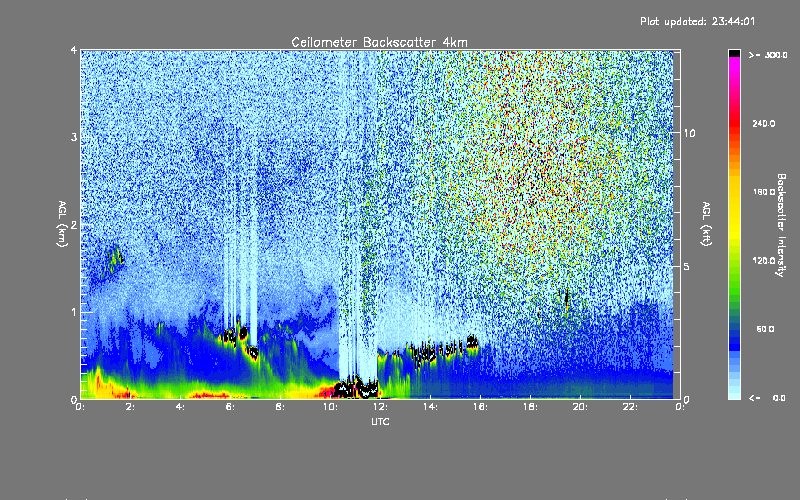This screenshot has height=500, width=800.
Task: Click the '1' tick on AGL (km) axis
Action: [74, 312]
